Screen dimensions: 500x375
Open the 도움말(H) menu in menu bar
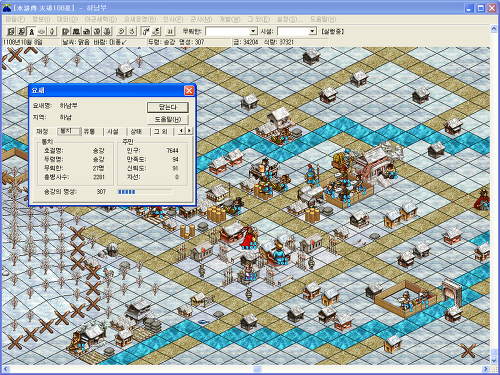(x=323, y=19)
